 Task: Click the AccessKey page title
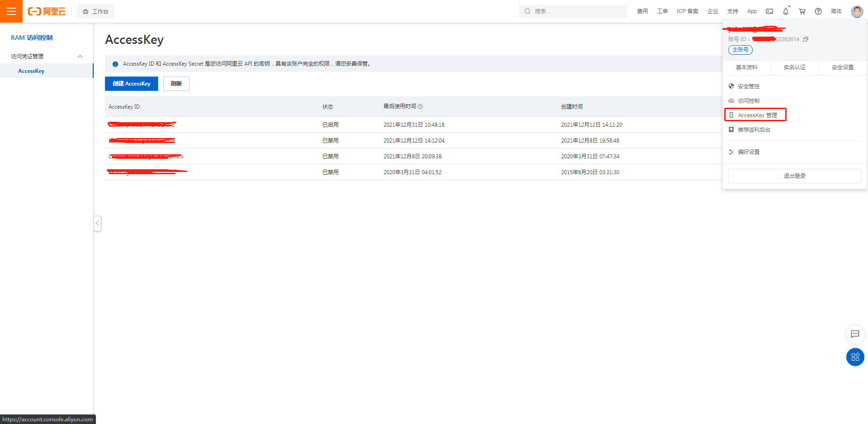134,40
